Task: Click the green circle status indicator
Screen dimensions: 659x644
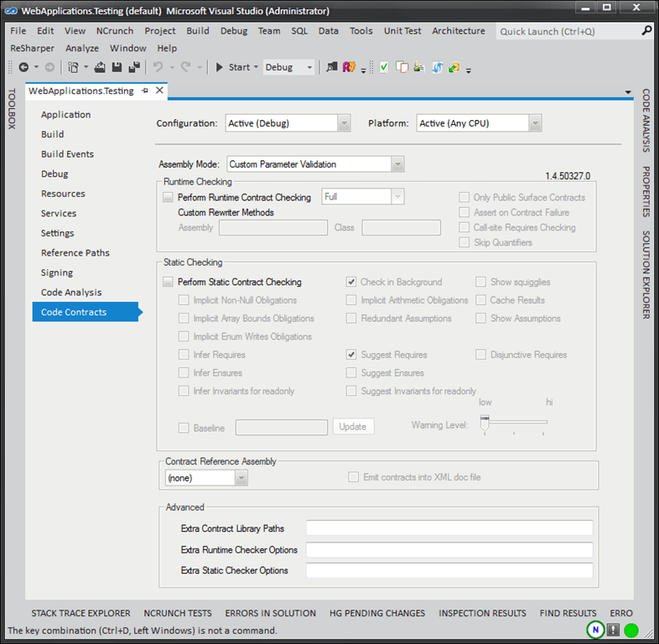Action: pos(631,630)
